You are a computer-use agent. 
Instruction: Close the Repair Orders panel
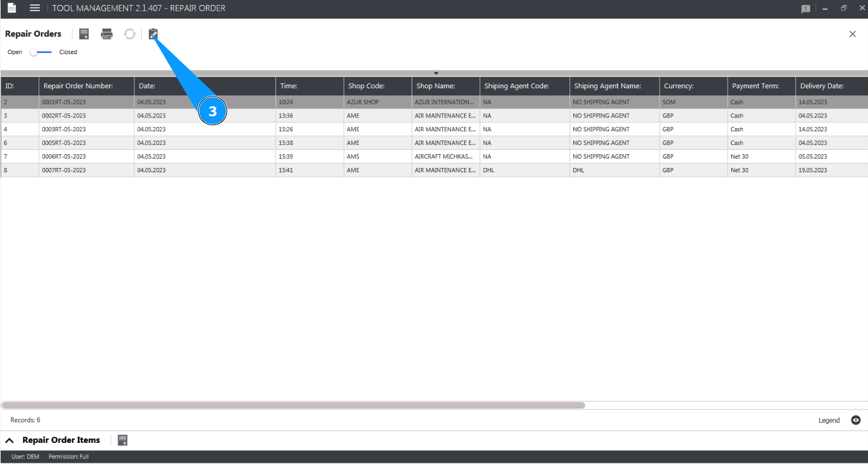[852, 34]
